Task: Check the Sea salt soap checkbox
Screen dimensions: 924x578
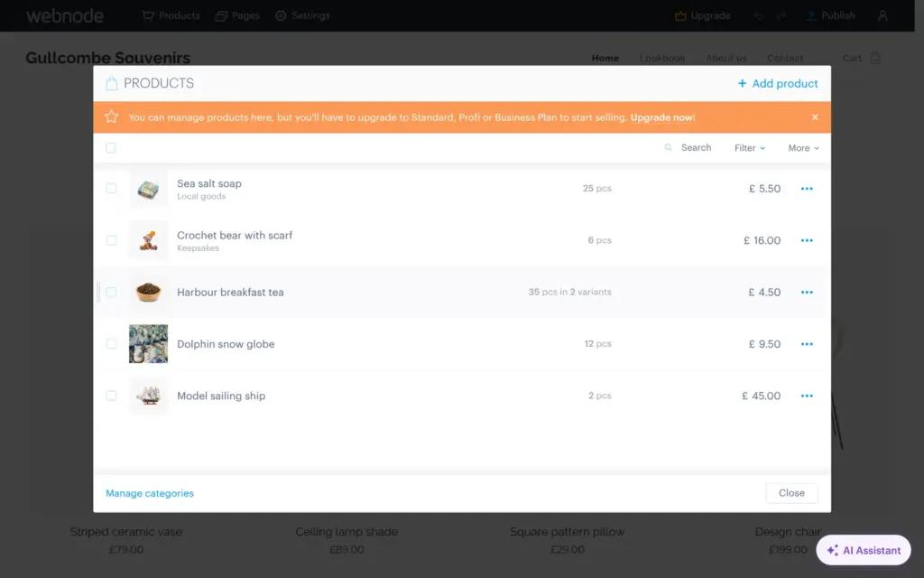Action: point(111,188)
